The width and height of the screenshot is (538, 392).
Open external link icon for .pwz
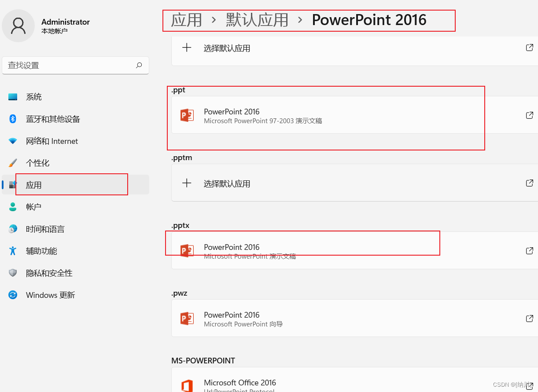pyautogui.click(x=530, y=319)
